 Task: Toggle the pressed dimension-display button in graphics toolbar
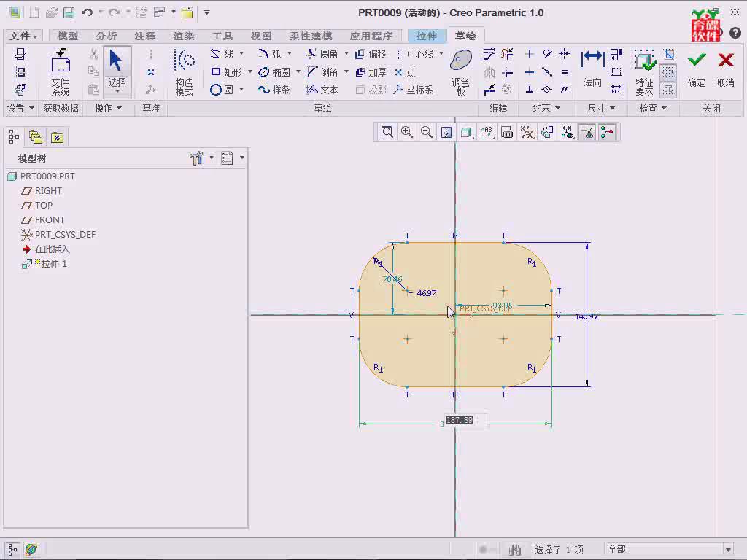587,132
